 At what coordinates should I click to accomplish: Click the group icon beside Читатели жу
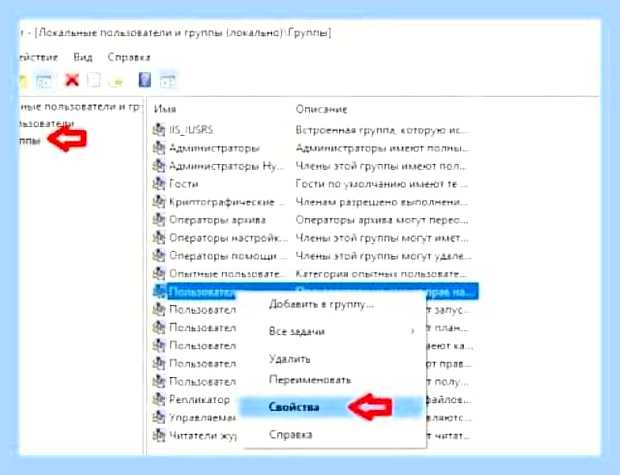(159, 435)
